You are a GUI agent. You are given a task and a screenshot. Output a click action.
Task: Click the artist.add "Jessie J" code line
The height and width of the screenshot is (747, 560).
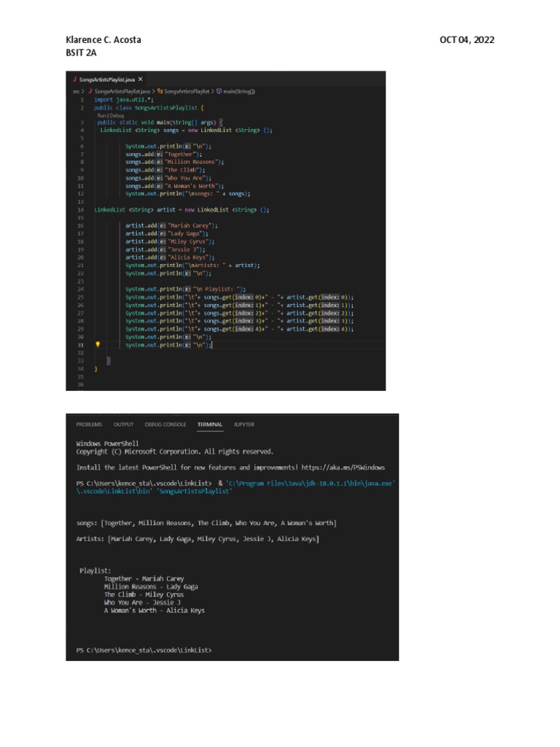(x=166, y=249)
